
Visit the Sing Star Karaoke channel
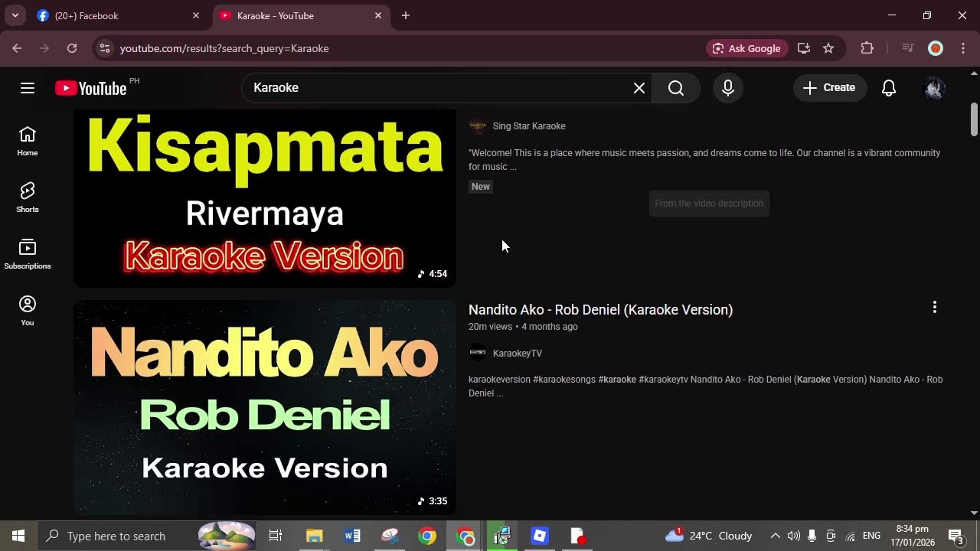tap(529, 126)
